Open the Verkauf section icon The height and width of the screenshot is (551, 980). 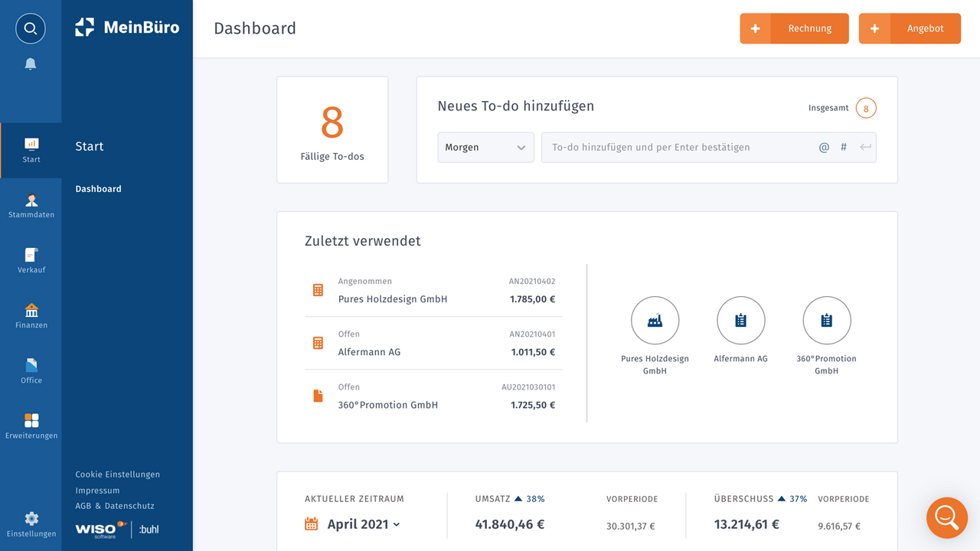click(31, 259)
